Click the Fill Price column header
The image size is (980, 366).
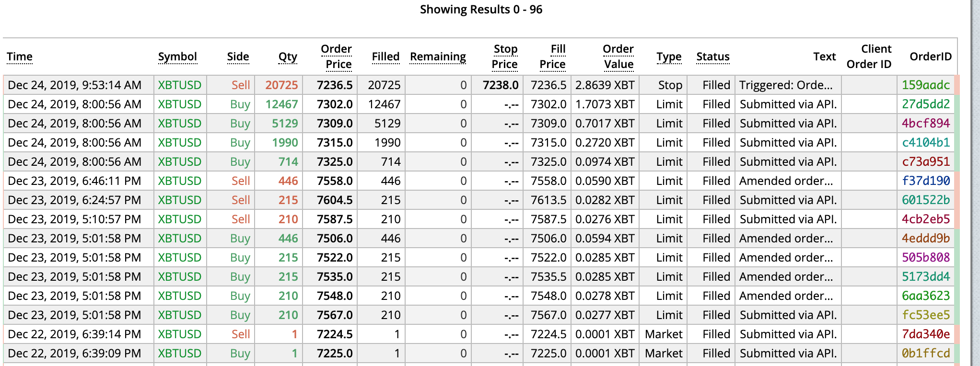[552, 57]
